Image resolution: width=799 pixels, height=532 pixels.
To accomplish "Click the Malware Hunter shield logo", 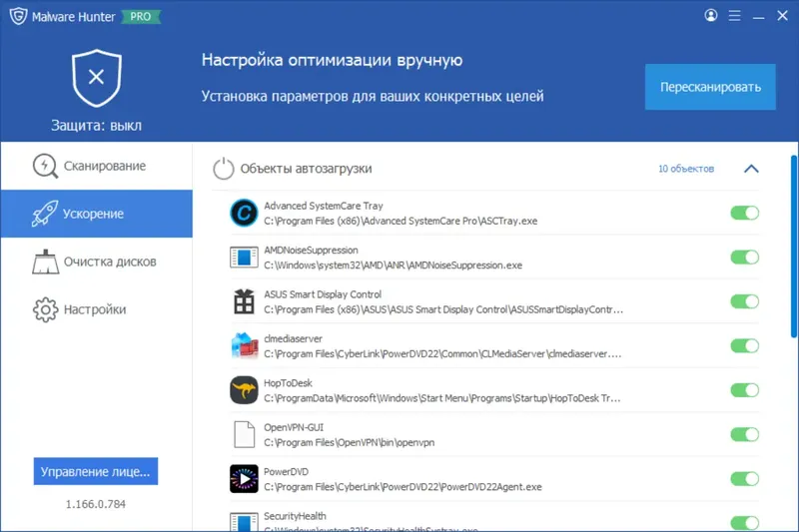I will (x=18, y=16).
